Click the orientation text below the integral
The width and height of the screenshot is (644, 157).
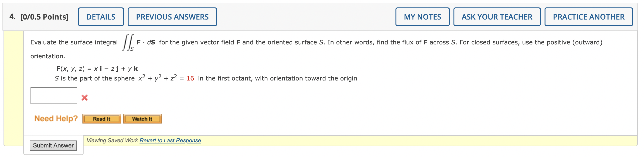pyautogui.click(x=48, y=56)
